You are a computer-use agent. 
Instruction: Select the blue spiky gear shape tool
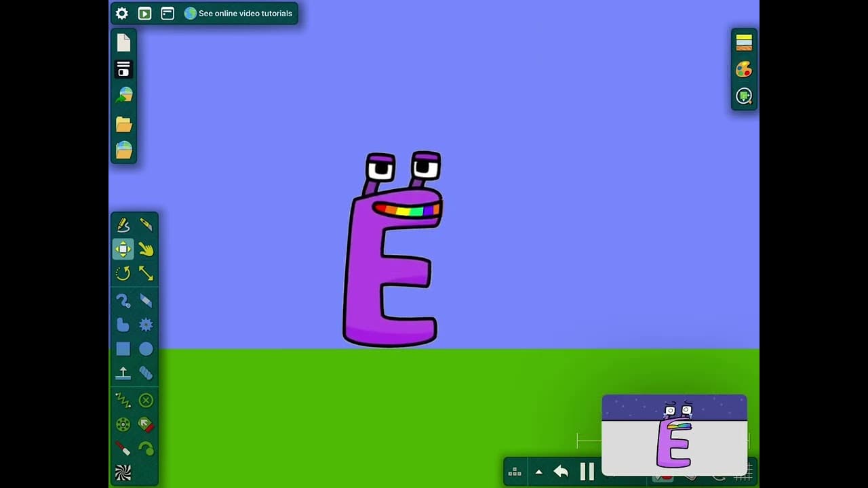pyautogui.click(x=146, y=325)
